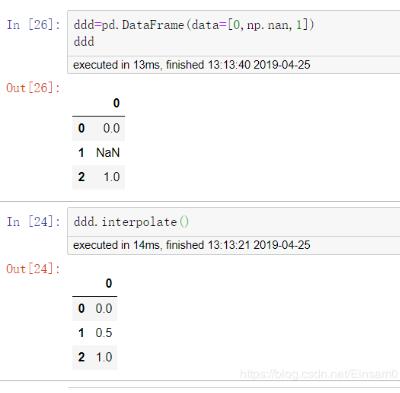Click the second line 'ddd' in cell 26
This screenshot has height=393, width=400.
pyautogui.click(x=84, y=42)
